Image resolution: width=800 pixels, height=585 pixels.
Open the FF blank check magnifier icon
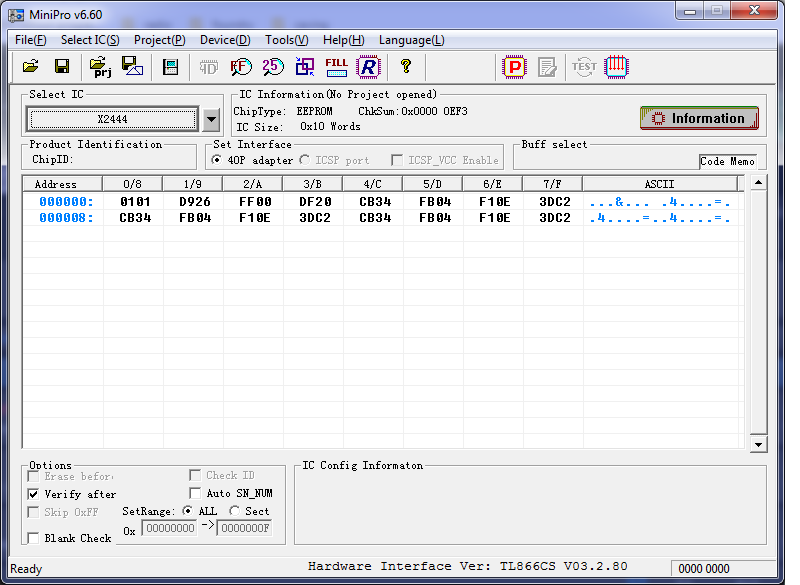tap(241, 67)
